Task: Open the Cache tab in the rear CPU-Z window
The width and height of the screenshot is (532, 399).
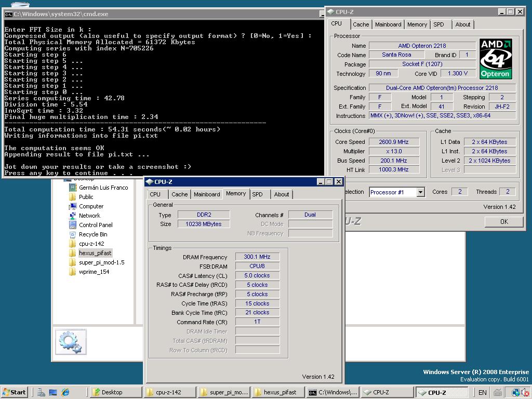Action: (361, 24)
